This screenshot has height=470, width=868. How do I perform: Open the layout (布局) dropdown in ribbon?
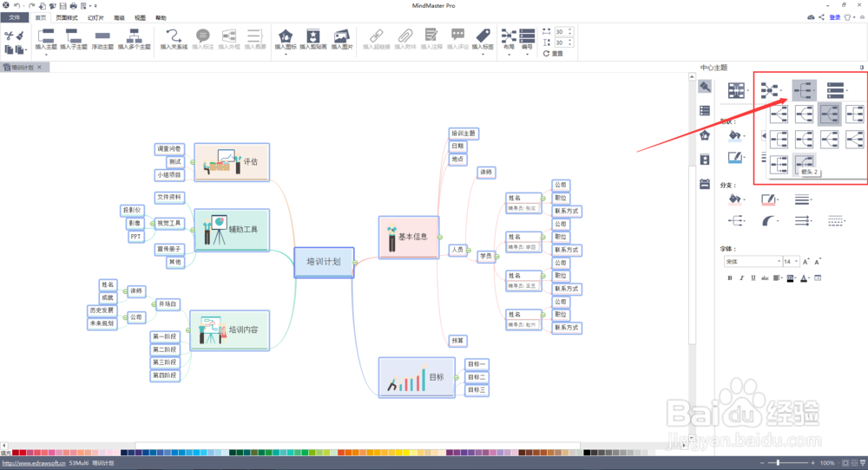(x=509, y=42)
